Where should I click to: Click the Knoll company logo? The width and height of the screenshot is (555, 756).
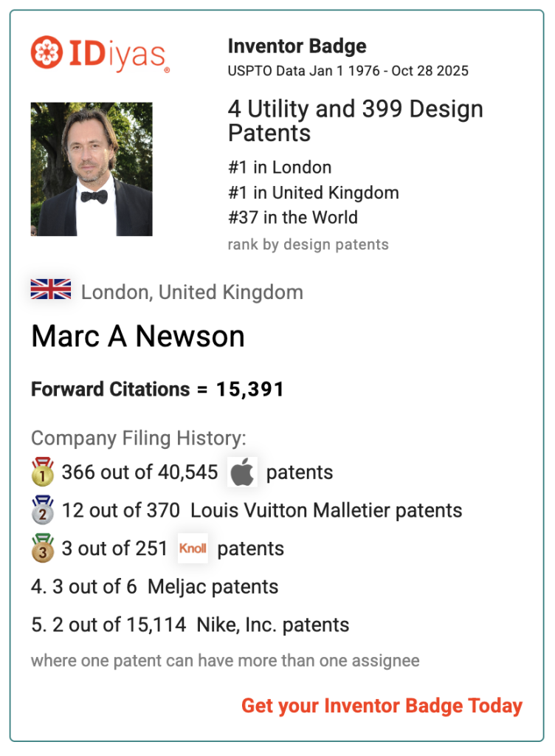click(193, 549)
